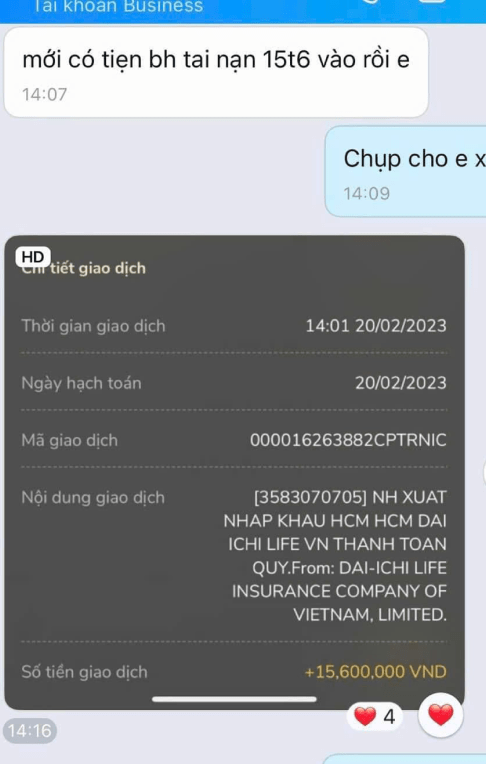Select message about accident insurance money
Screen dimensions: 486x764
[x=216, y=72]
